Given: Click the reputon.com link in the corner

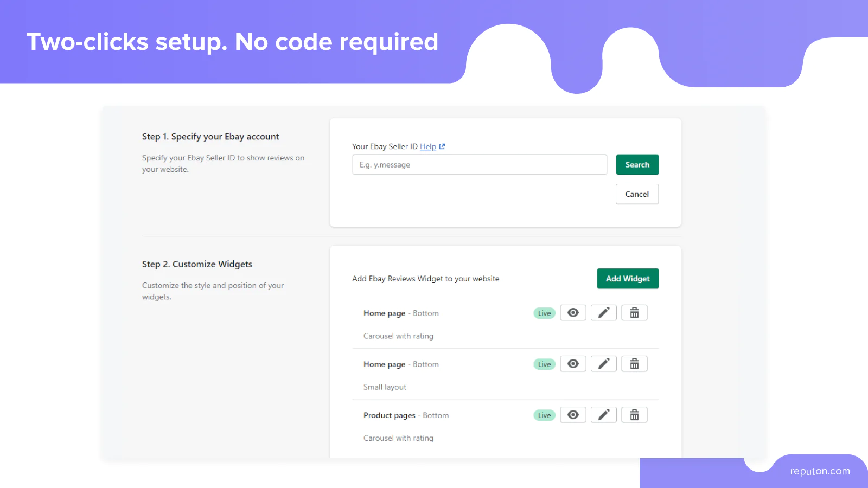Looking at the screenshot, I should point(820,471).
